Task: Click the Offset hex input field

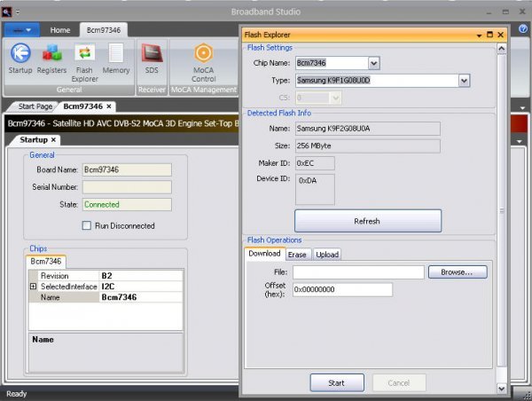Action: coord(342,289)
